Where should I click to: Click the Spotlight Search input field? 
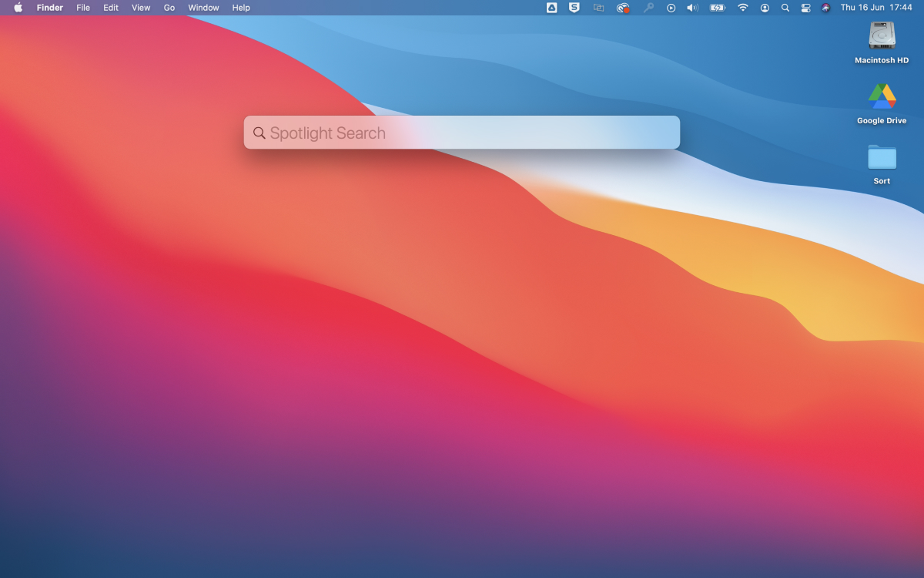[462, 133]
